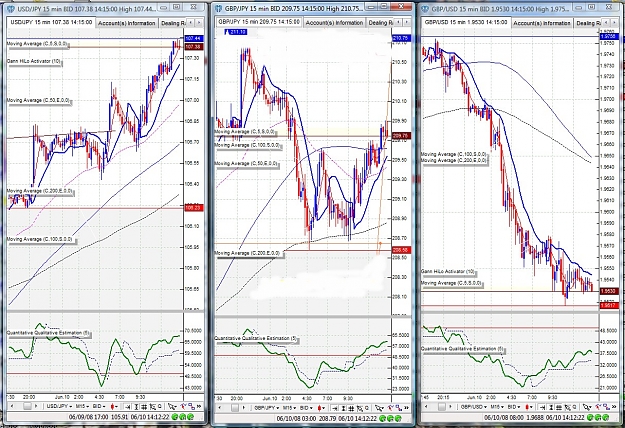Click the zoom magnifier icon in GBP/JPY toolbar
The width and height of the screenshot is (625, 428).
coord(367,408)
